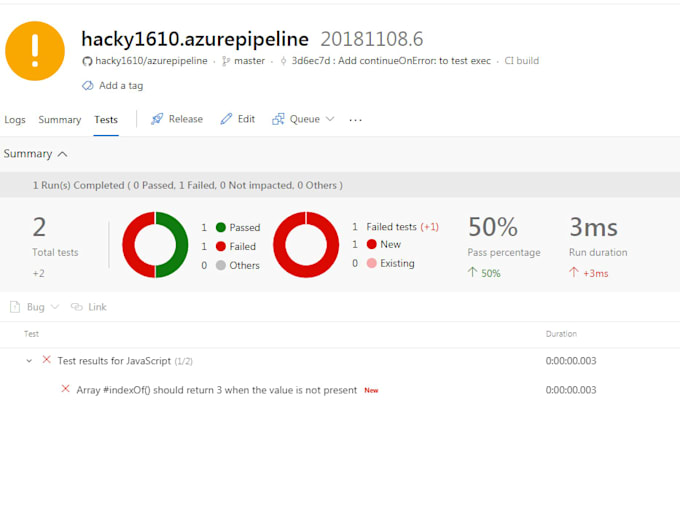680x521 pixels.
Task: Click the master branch link
Action: pyautogui.click(x=249, y=61)
